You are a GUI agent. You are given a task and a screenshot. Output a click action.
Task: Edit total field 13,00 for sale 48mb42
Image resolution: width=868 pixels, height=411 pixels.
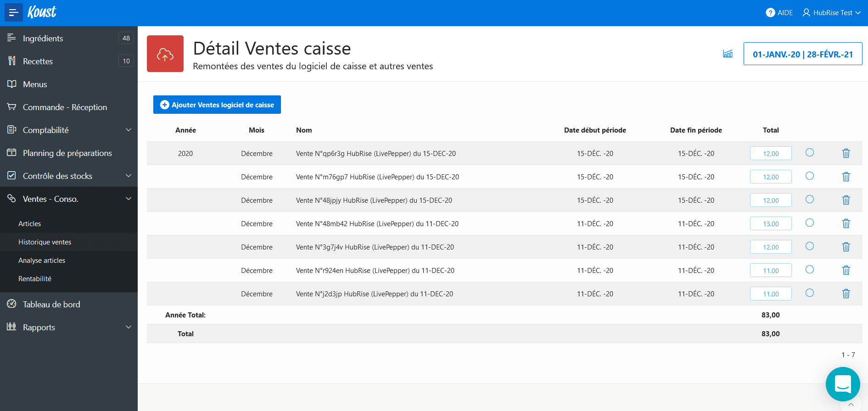click(771, 223)
